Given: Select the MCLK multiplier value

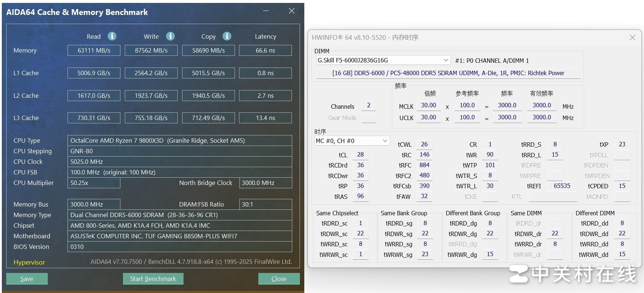Looking at the screenshot, I should click(428, 105).
